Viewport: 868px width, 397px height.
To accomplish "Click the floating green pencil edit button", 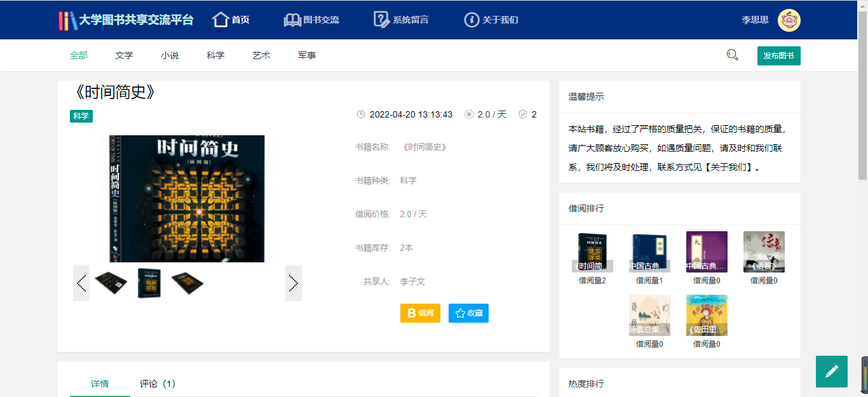I will [832, 372].
